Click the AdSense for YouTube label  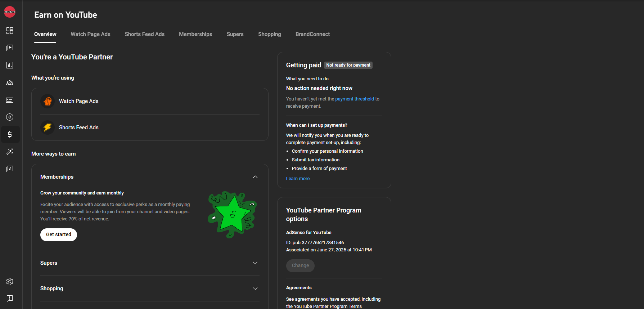pos(309,233)
